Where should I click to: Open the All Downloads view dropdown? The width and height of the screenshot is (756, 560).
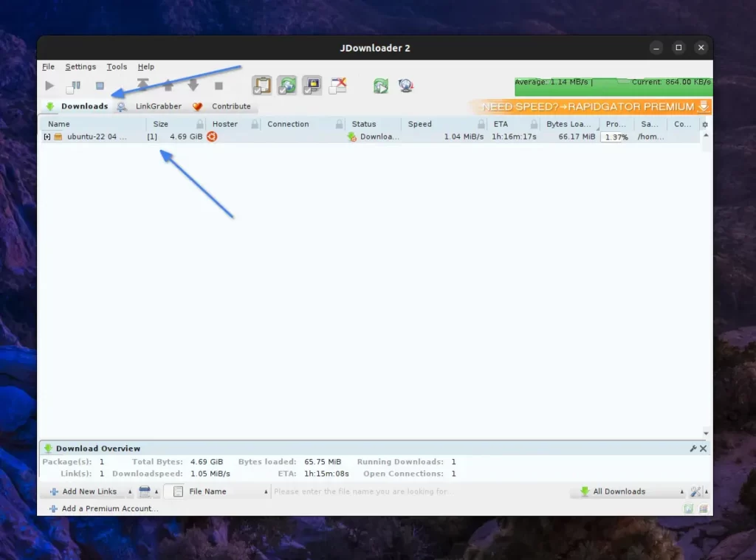[628, 491]
